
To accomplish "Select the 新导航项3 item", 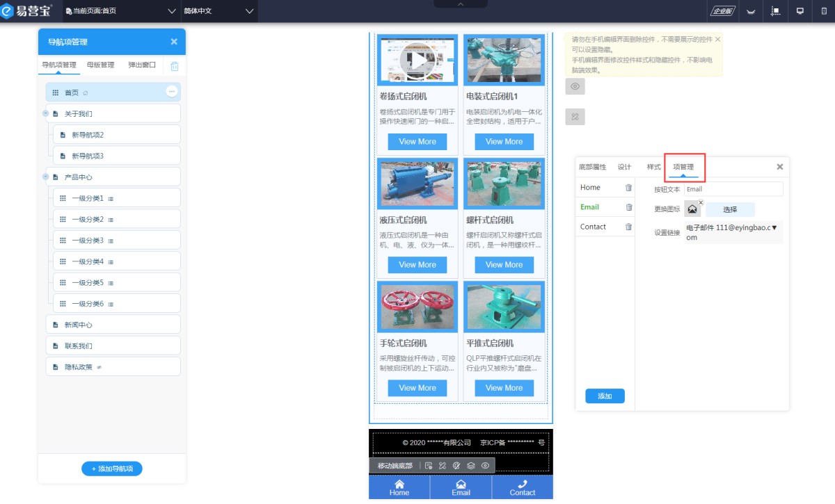I will (x=117, y=156).
